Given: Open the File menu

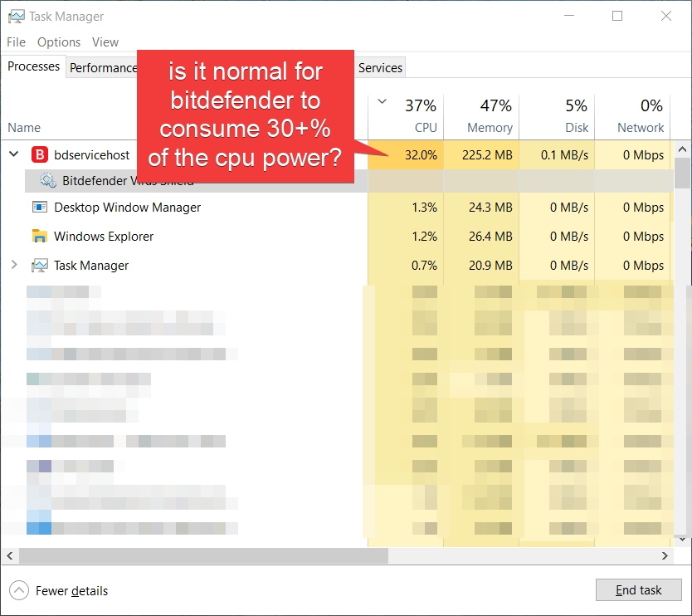Looking at the screenshot, I should point(16,42).
